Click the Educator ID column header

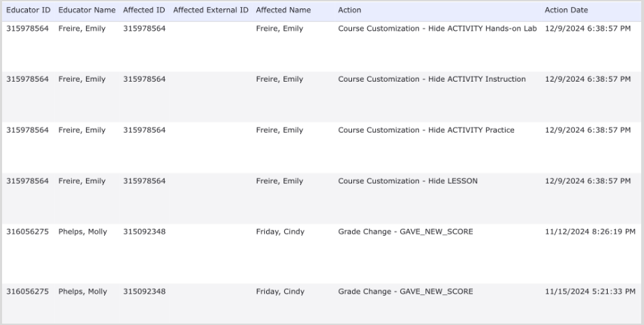27,10
